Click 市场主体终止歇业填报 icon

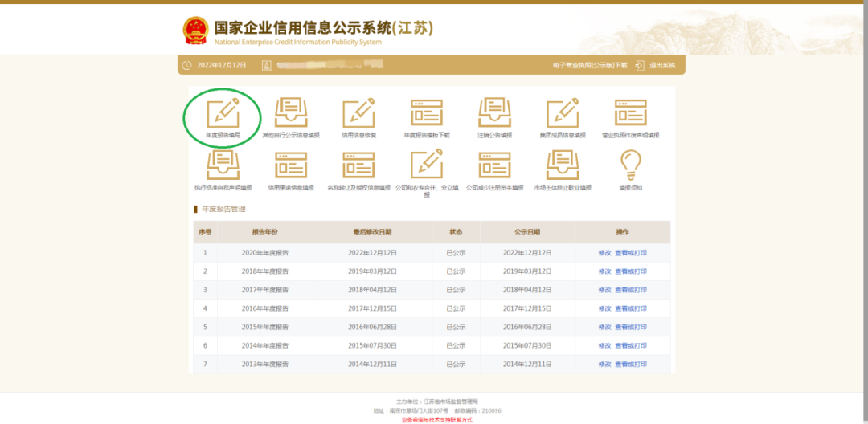[563, 165]
